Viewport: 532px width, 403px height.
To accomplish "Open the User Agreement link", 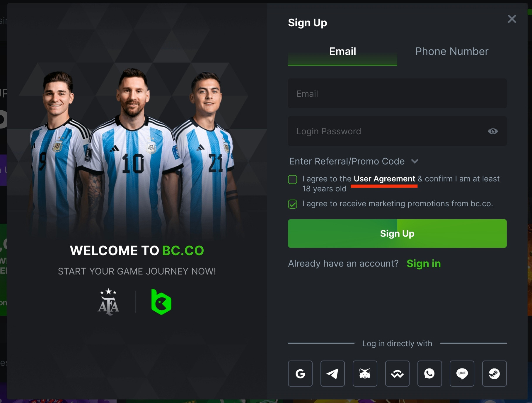I will (x=384, y=179).
